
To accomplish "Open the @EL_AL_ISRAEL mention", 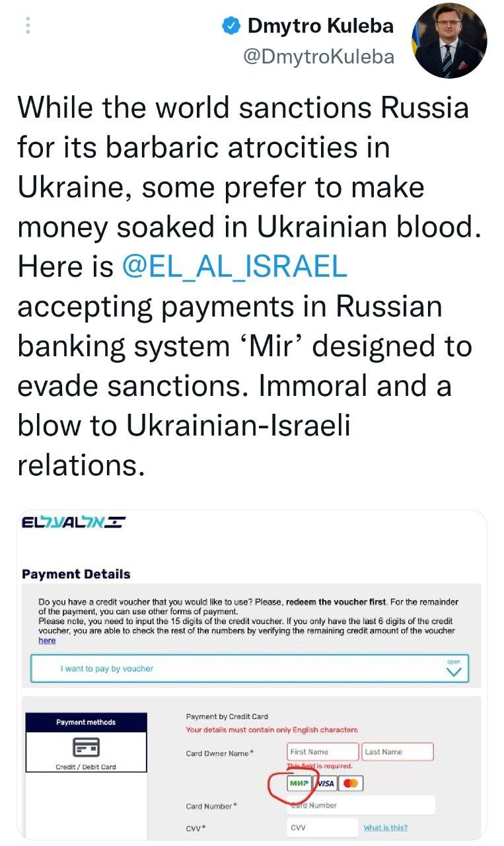I will pyautogui.click(x=234, y=267).
